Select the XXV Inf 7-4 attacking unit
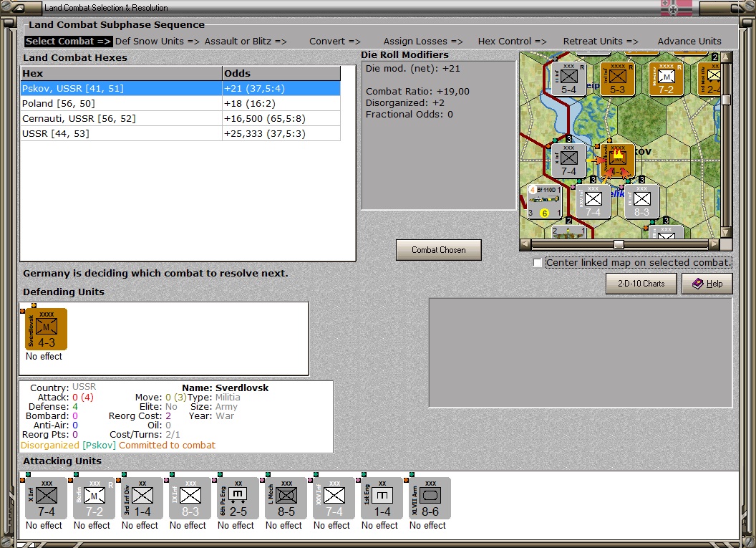The height and width of the screenshot is (548, 756). (x=334, y=499)
